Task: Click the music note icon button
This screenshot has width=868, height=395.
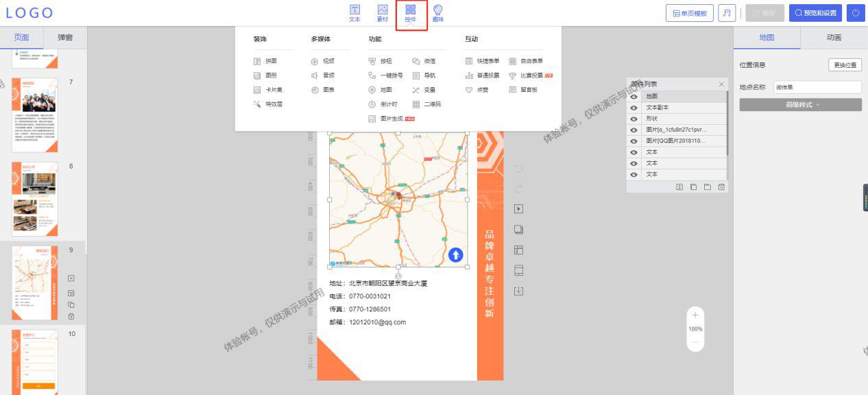Action: pyautogui.click(x=726, y=13)
